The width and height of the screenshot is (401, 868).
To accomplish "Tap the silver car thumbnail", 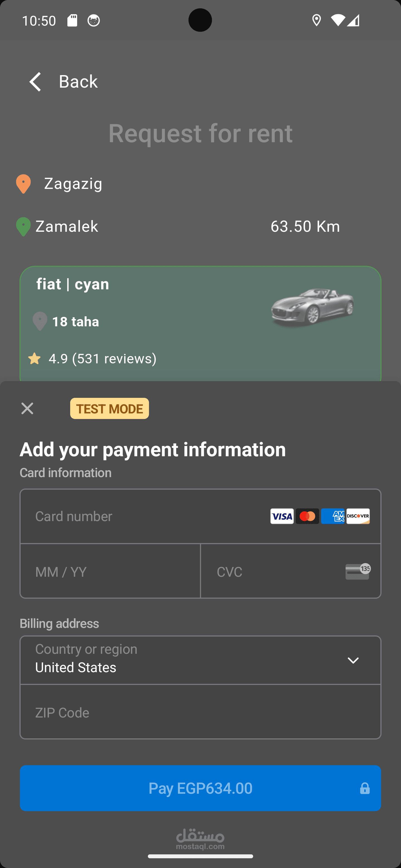I will point(312,307).
